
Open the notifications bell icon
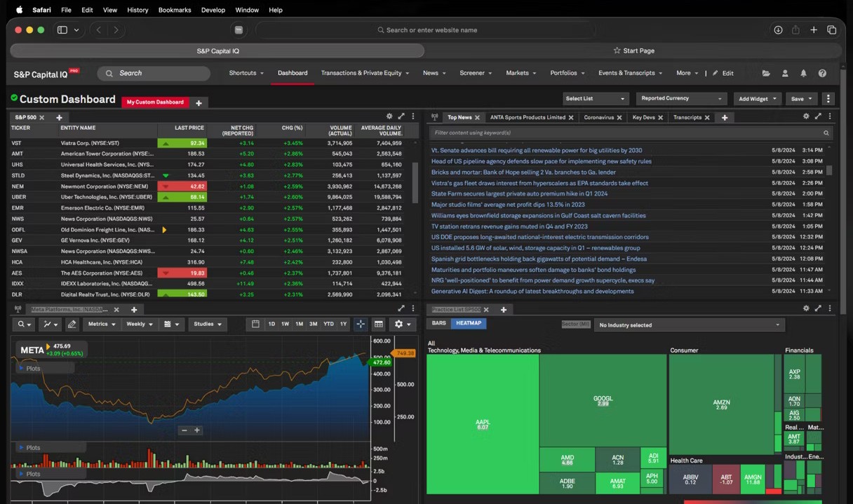tap(804, 73)
